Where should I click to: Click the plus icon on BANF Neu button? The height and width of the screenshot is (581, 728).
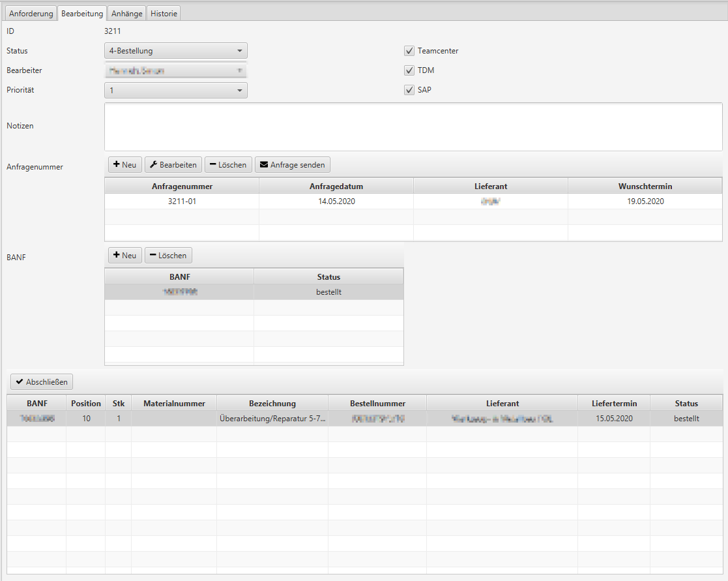pyautogui.click(x=116, y=256)
